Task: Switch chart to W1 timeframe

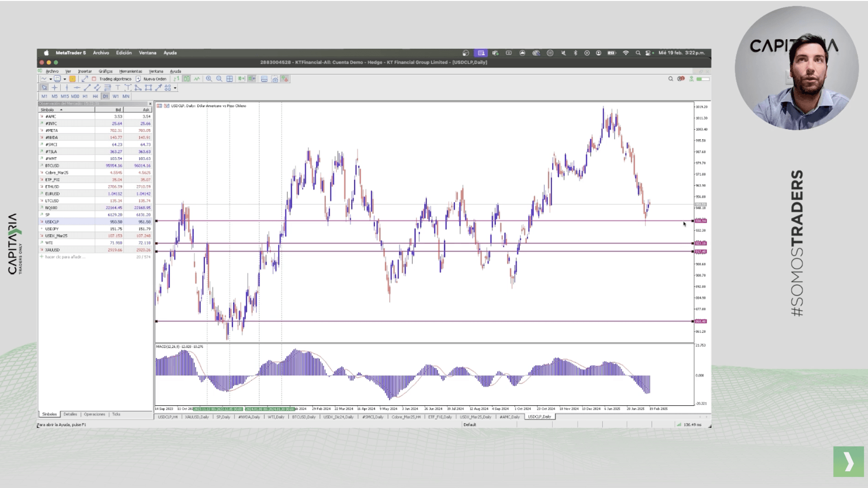Action: click(x=116, y=96)
